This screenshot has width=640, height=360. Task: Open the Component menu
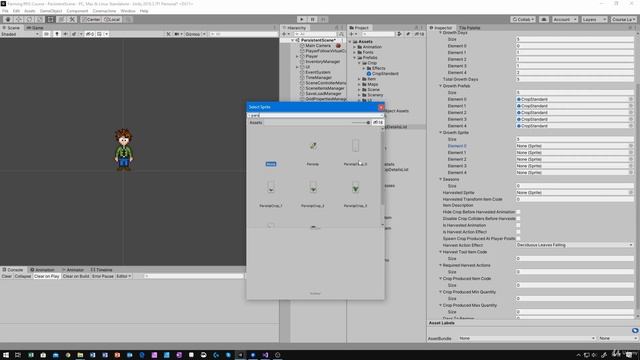[77, 11]
